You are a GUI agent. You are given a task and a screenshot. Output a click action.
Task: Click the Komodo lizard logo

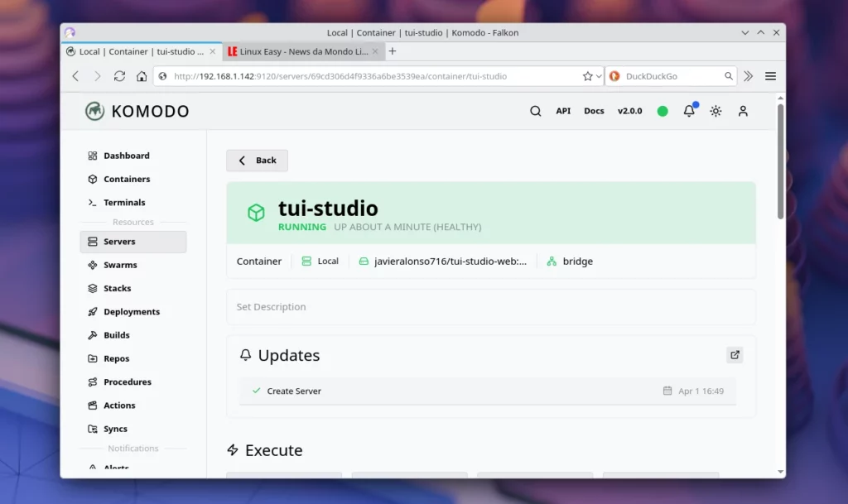(x=94, y=111)
